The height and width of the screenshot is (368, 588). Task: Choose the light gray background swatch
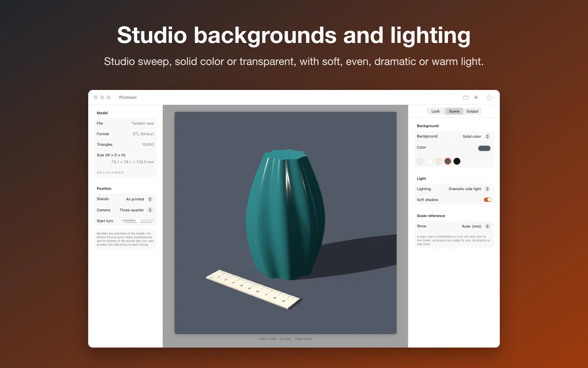tap(420, 161)
